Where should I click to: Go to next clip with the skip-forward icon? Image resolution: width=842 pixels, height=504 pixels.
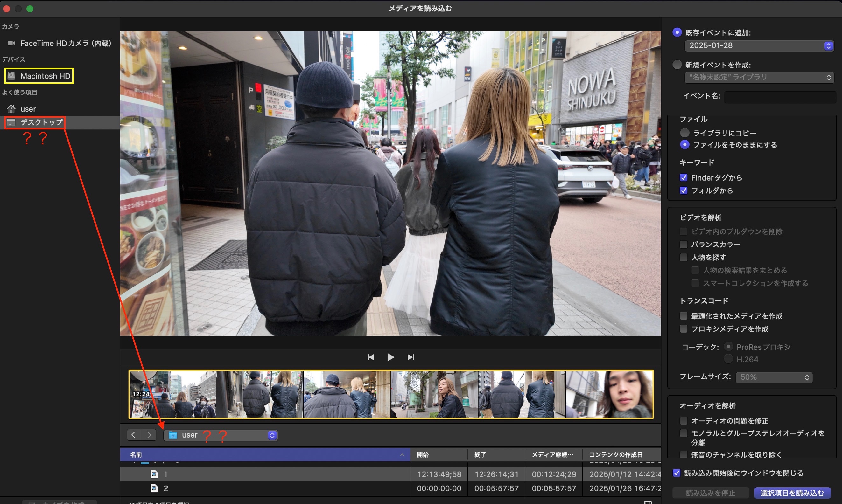click(410, 357)
